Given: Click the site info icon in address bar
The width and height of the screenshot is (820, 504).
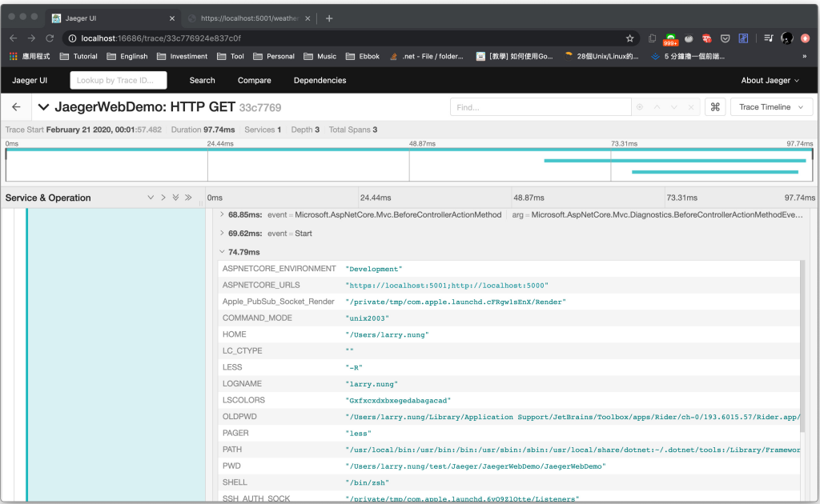Looking at the screenshot, I should pyautogui.click(x=73, y=38).
